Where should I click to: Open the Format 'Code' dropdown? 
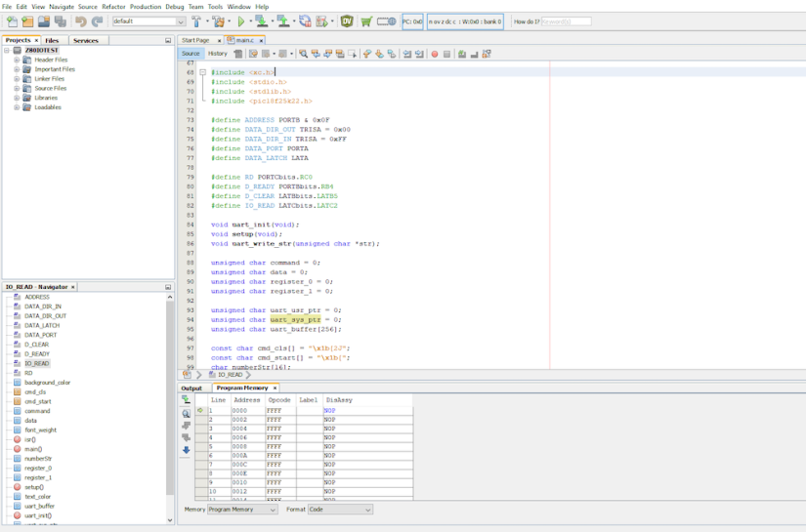tap(340, 510)
